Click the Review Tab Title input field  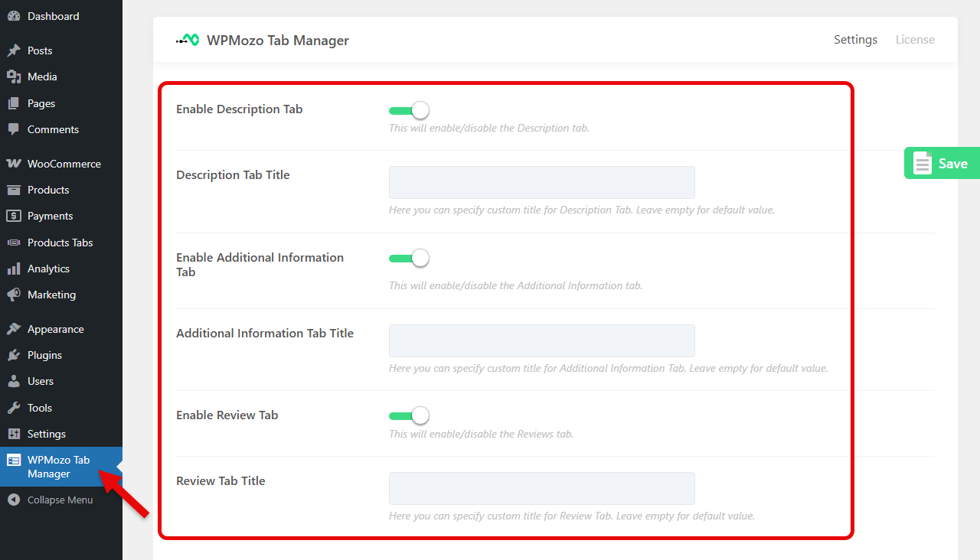point(542,488)
